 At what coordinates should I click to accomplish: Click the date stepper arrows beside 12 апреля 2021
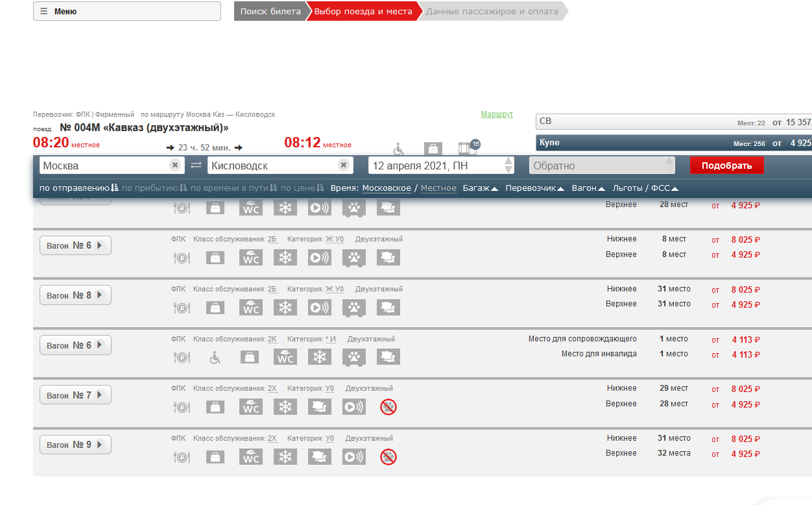coord(508,166)
